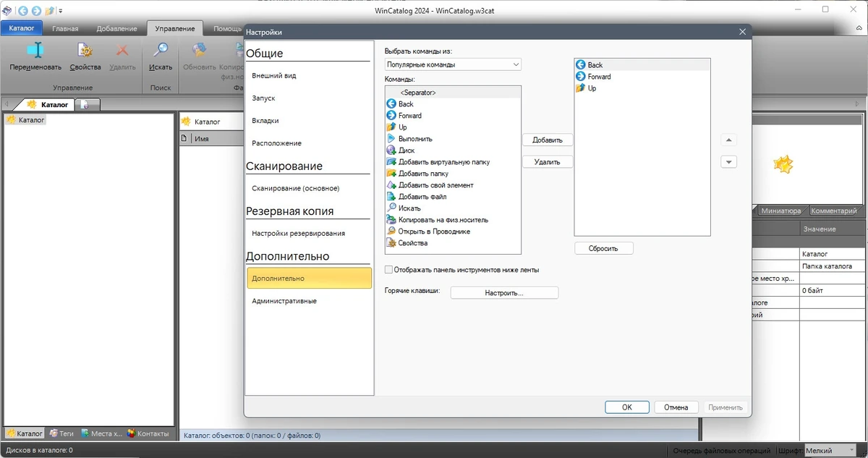Click Переименовать ribbon icon
The height and width of the screenshot is (458, 868).
pyautogui.click(x=35, y=50)
